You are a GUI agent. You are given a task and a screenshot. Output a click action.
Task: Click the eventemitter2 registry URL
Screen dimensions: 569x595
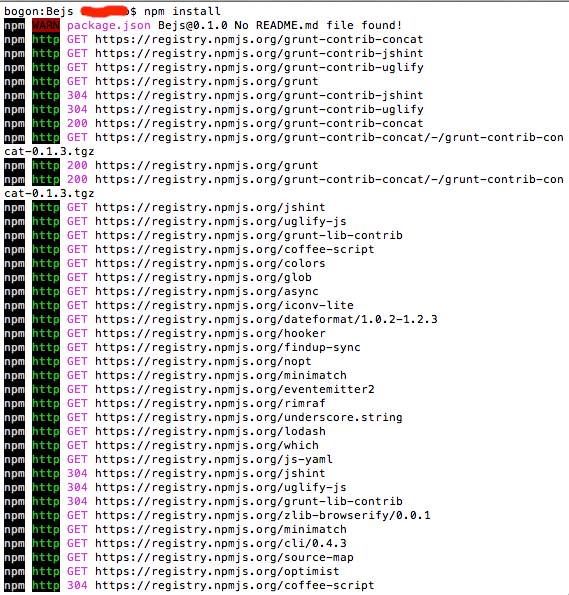pyautogui.click(x=235, y=389)
